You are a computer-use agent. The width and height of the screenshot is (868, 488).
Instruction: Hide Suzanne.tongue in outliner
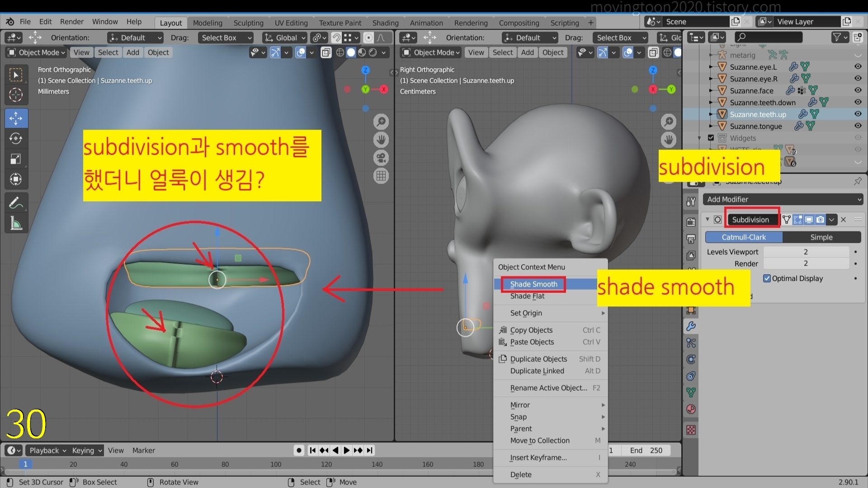[858, 126]
